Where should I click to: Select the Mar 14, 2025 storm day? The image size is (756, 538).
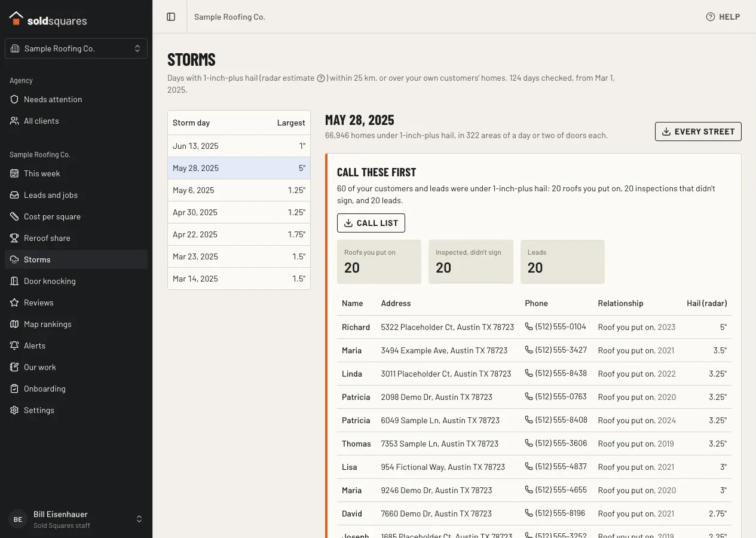click(x=239, y=279)
